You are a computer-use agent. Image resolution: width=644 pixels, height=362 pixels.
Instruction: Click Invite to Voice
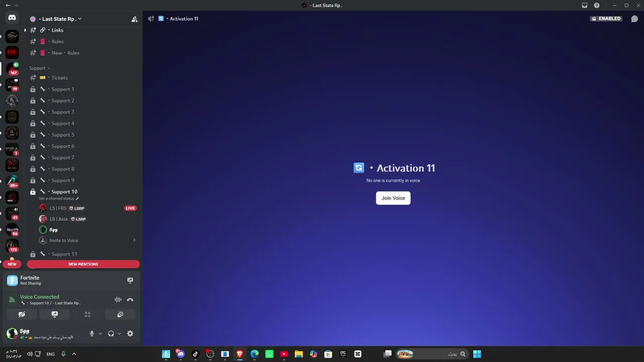tap(63, 240)
